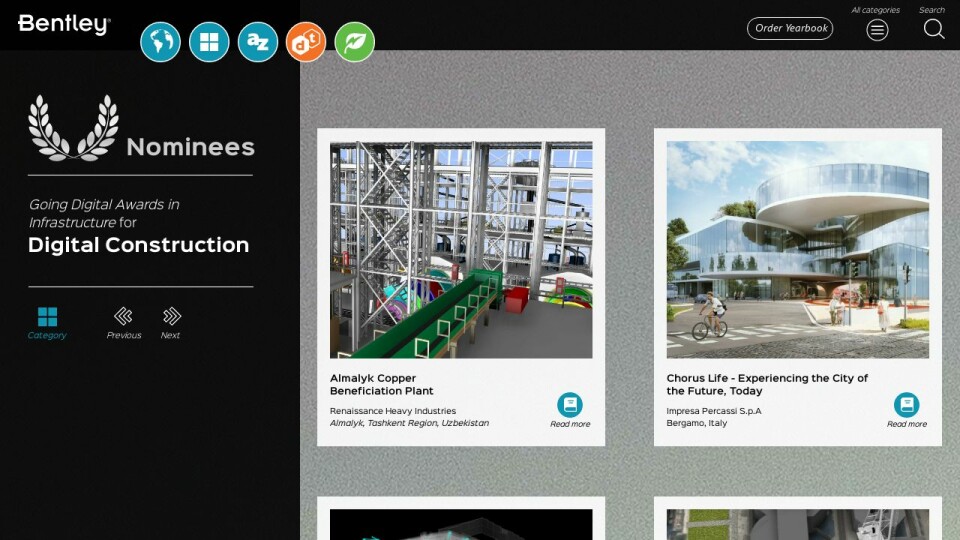Image resolution: width=960 pixels, height=540 pixels.
Task: Click Almalyk Copper Beneficiation Plant title
Action: (x=381, y=384)
